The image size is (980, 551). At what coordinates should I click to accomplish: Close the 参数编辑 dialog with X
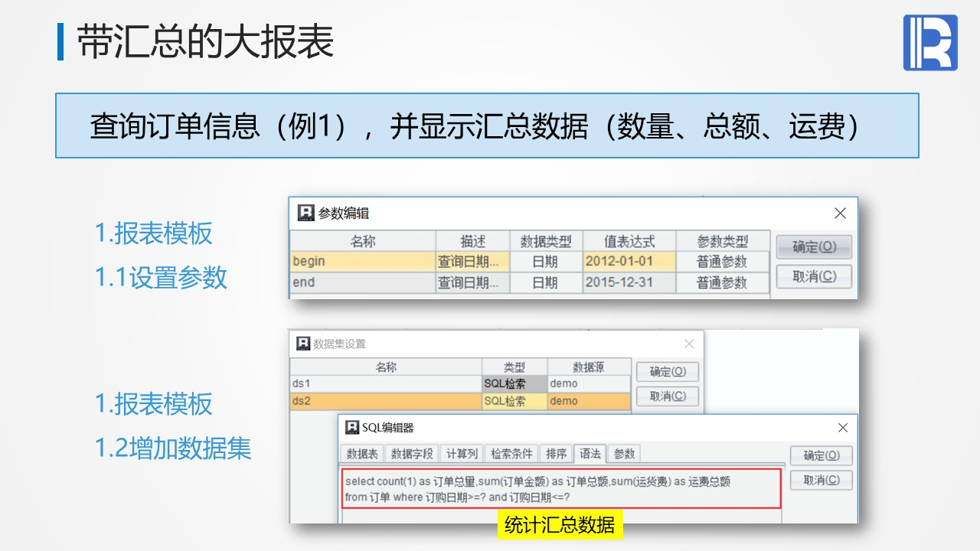point(840,214)
